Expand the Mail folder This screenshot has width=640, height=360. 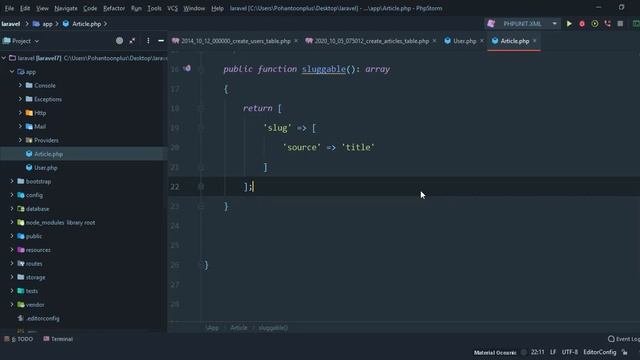[x=20, y=126]
